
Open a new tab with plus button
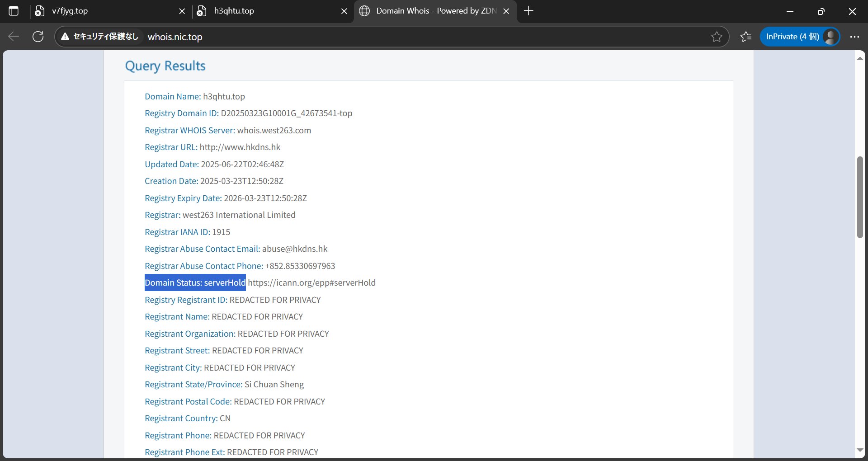point(528,11)
